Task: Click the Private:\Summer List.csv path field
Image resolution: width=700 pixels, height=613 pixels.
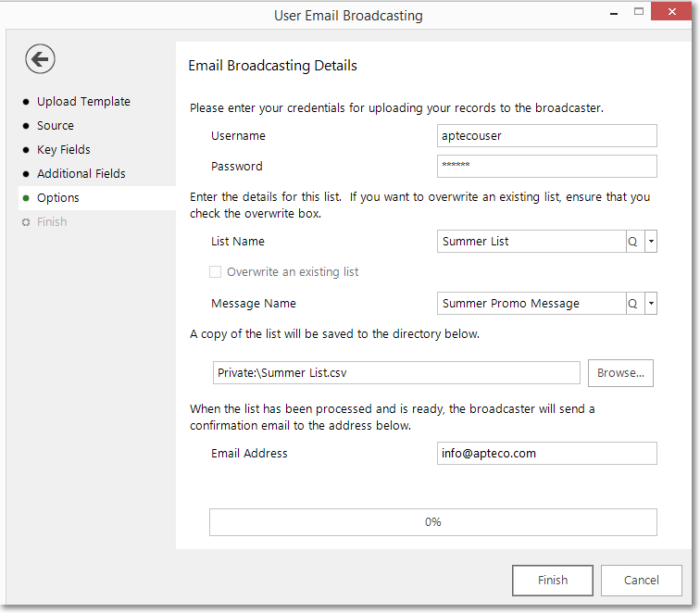Action: point(396,373)
